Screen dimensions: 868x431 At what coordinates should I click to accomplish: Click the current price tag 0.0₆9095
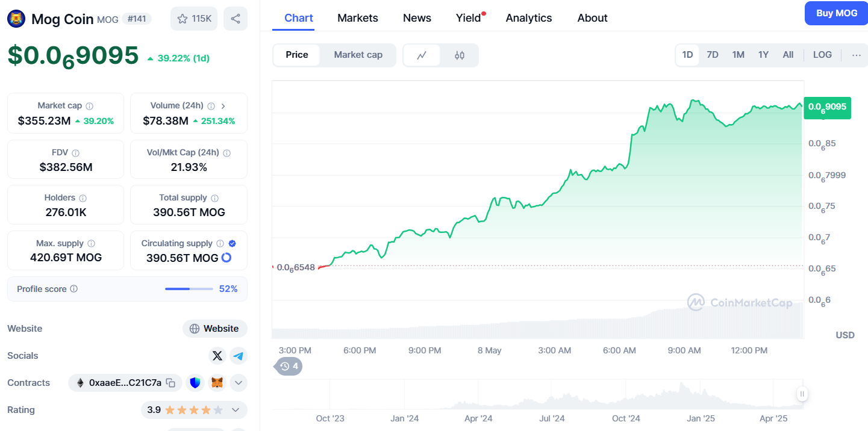(828, 107)
